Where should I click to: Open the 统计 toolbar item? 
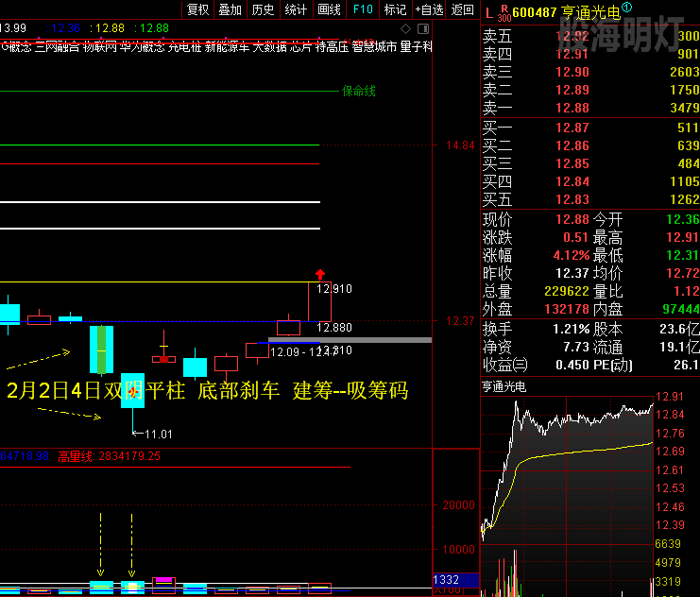(x=296, y=9)
